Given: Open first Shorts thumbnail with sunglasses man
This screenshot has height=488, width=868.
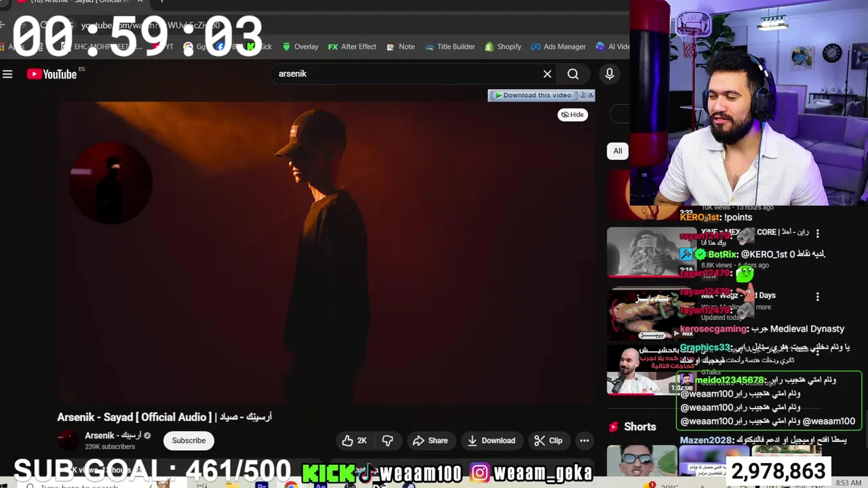Looking at the screenshot, I should 642,461.
